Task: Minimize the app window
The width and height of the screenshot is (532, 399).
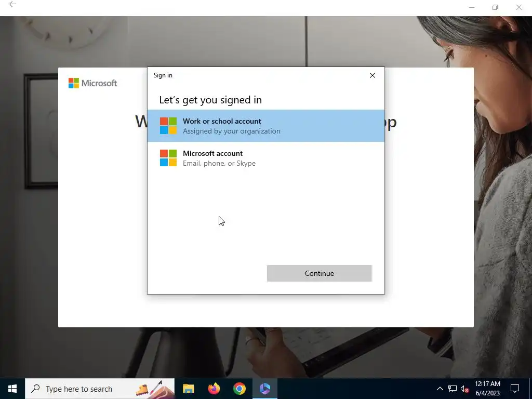Action: (x=472, y=7)
